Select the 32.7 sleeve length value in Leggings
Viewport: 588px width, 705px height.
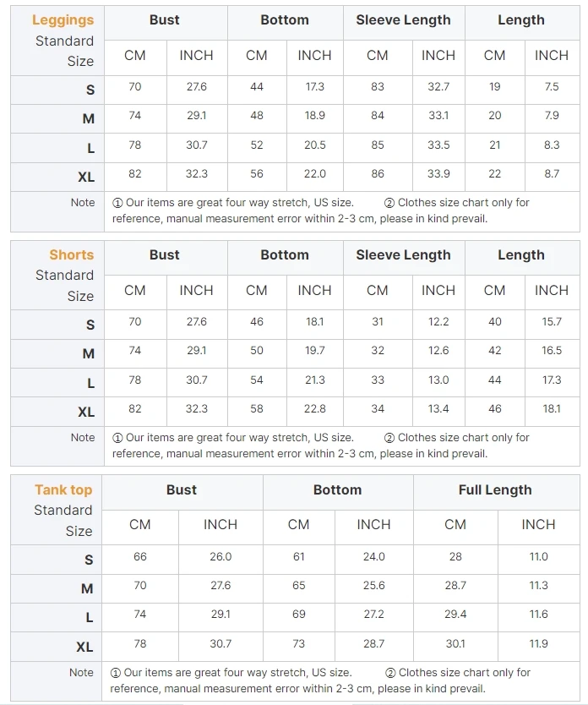438,87
